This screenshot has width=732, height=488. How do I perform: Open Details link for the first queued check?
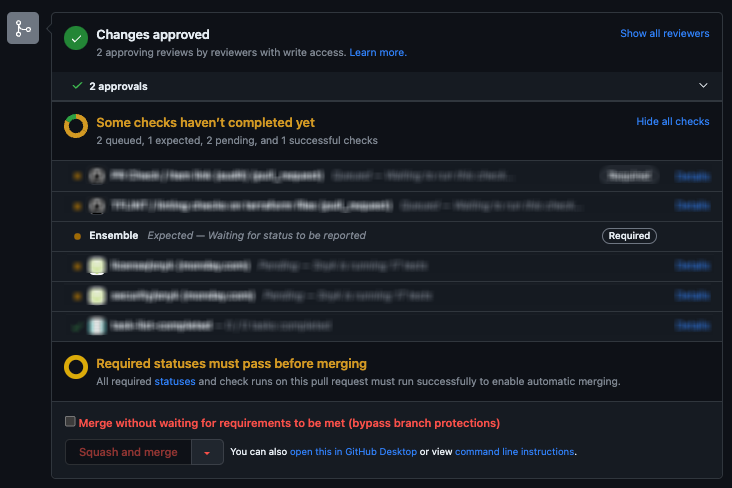pos(692,176)
